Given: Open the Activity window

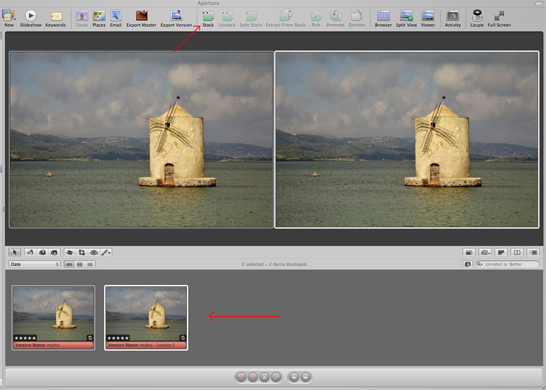Looking at the screenshot, I should pyautogui.click(x=453, y=18).
